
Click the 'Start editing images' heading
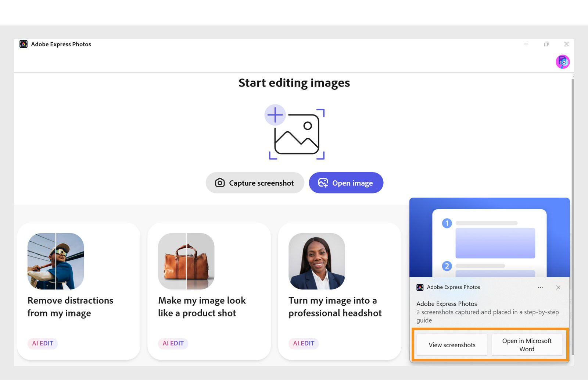click(x=294, y=83)
